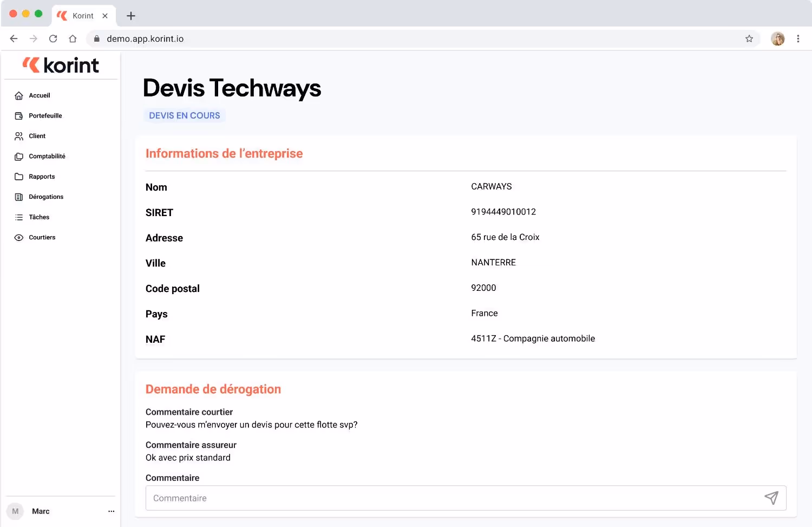Close the Korint tab

[105, 16]
